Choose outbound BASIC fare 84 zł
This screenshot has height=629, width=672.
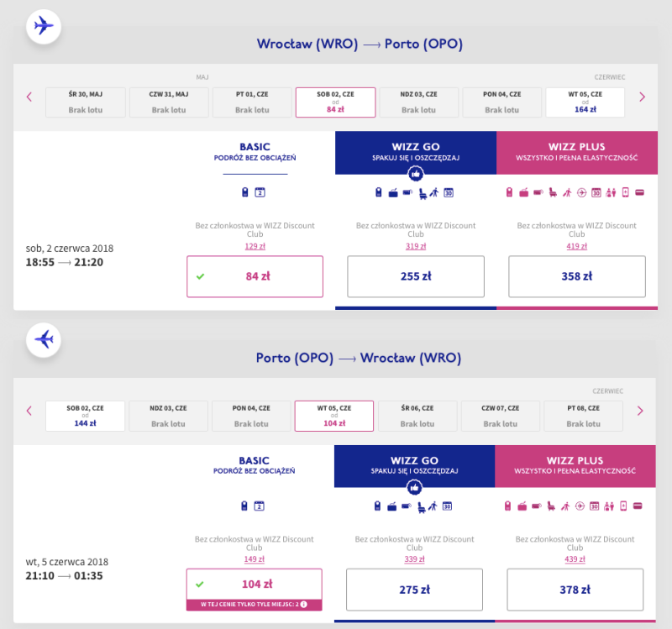(x=255, y=276)
